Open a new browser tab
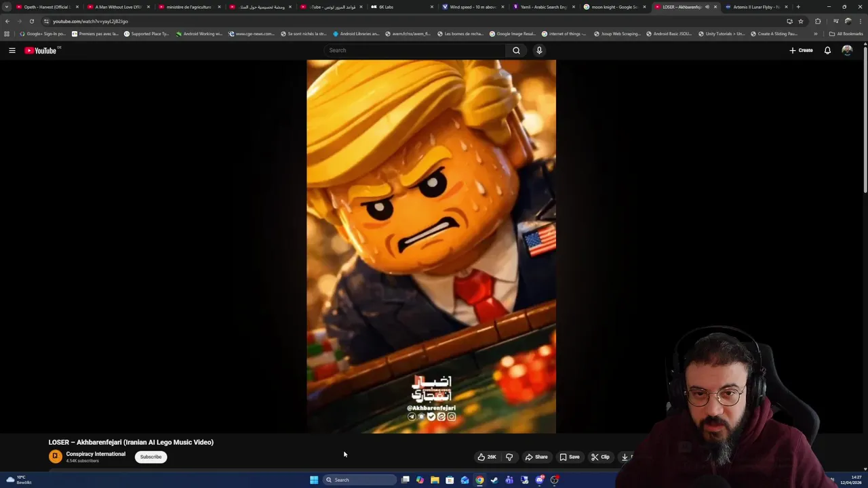Image resolution: width=868 pixels, height=488 pixels. tap(798, 7)
